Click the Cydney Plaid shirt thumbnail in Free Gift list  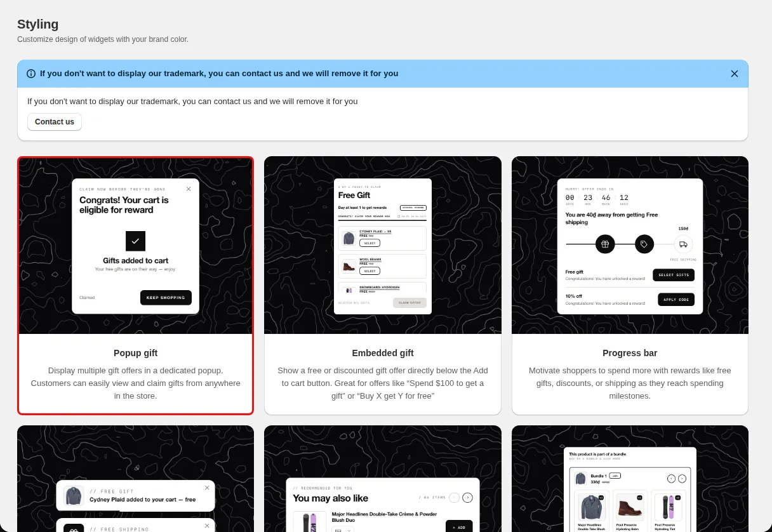click(349, 238)
